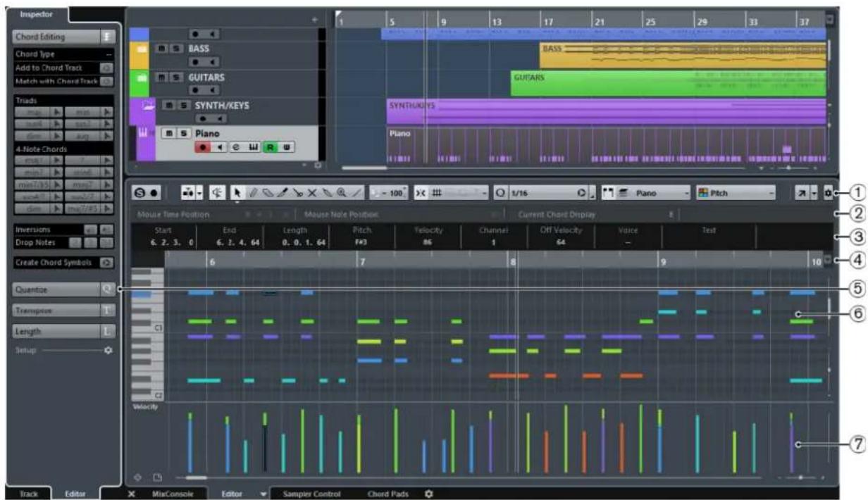Enable Record in Editor button
This screenshot has height=500, width=868.
point(154,192)
